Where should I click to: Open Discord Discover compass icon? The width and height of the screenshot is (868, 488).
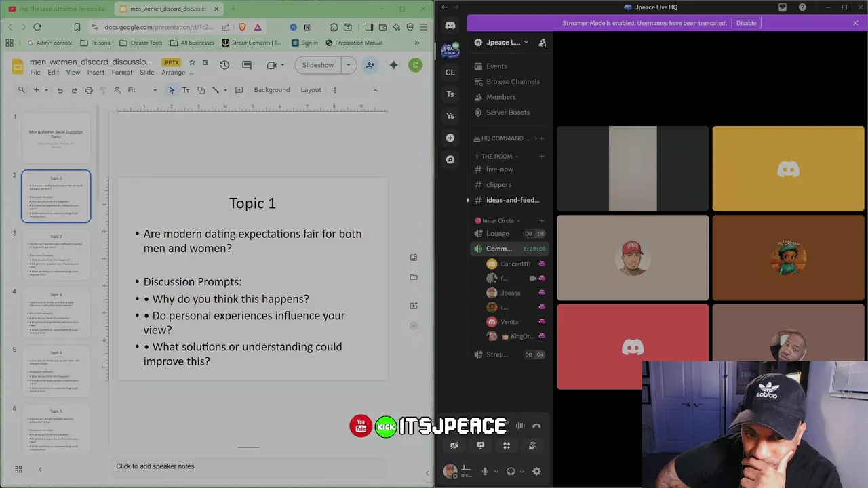(x=450, y=160)
